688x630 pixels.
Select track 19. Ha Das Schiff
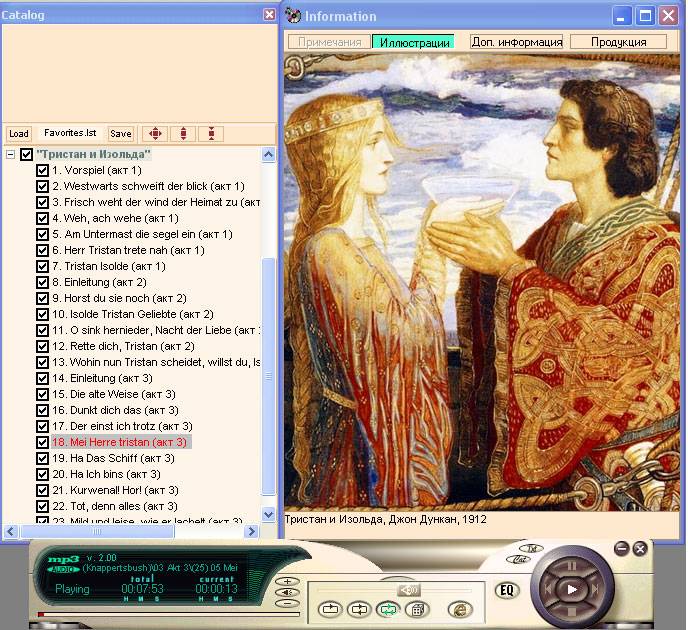click(x=113, y=458)
